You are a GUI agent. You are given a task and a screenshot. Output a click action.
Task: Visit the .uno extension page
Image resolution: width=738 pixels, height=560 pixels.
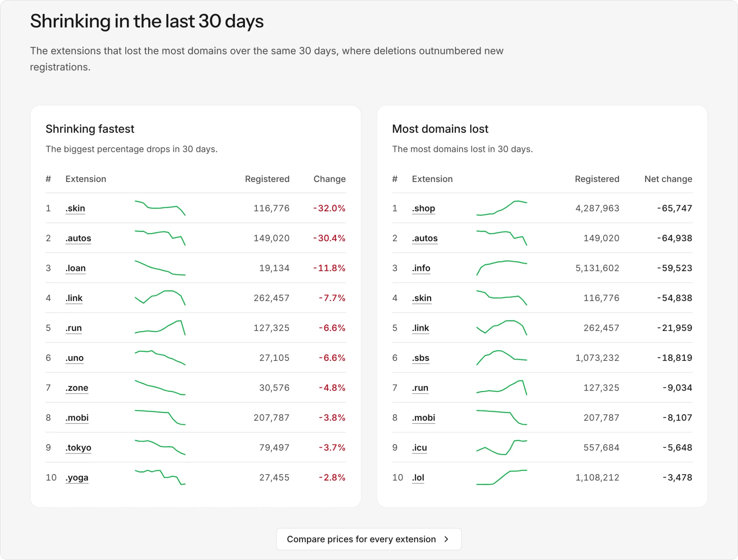(x=75, y=358)
